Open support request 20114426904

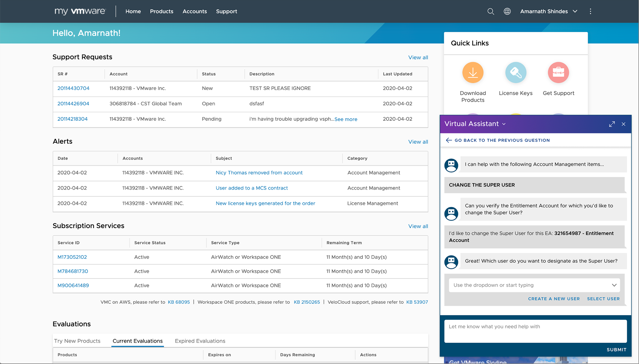coord(73,103)
